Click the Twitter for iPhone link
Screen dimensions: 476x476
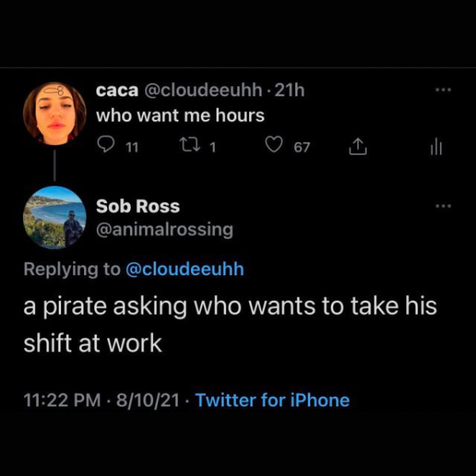coord(272,400)
